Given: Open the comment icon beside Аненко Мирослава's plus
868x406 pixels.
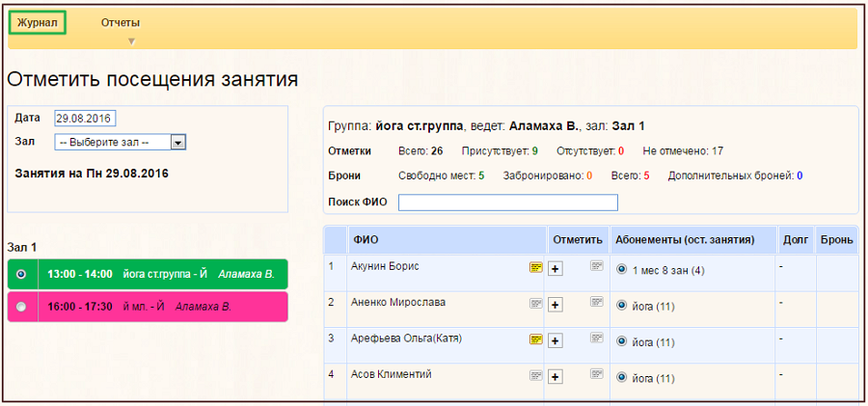Looking at the screenshot, I should click(596, 302).
